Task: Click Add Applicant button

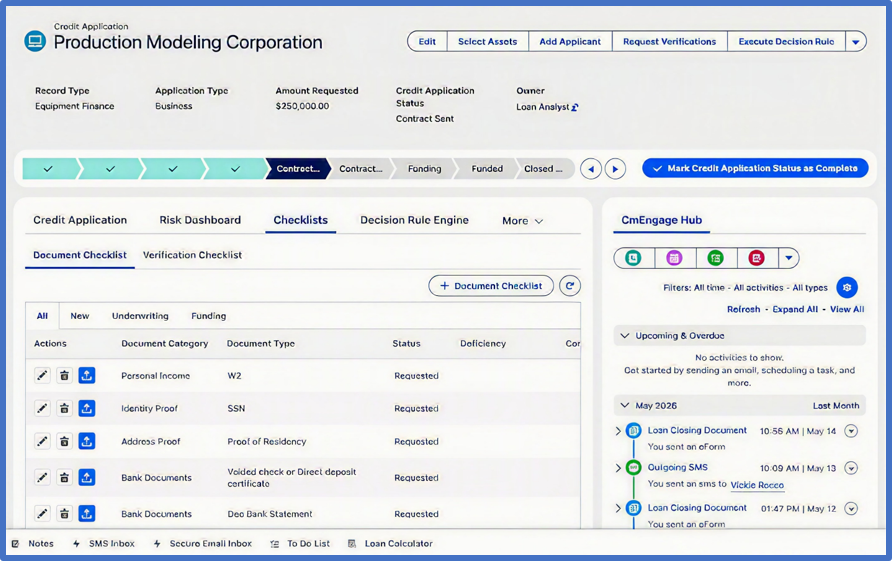Action: [570, 42]
